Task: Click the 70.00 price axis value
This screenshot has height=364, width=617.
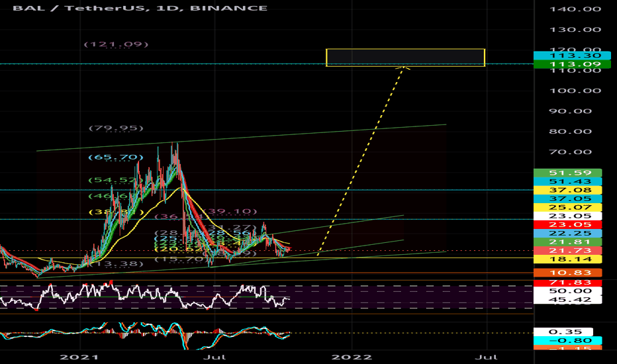Action: (570, 152)
